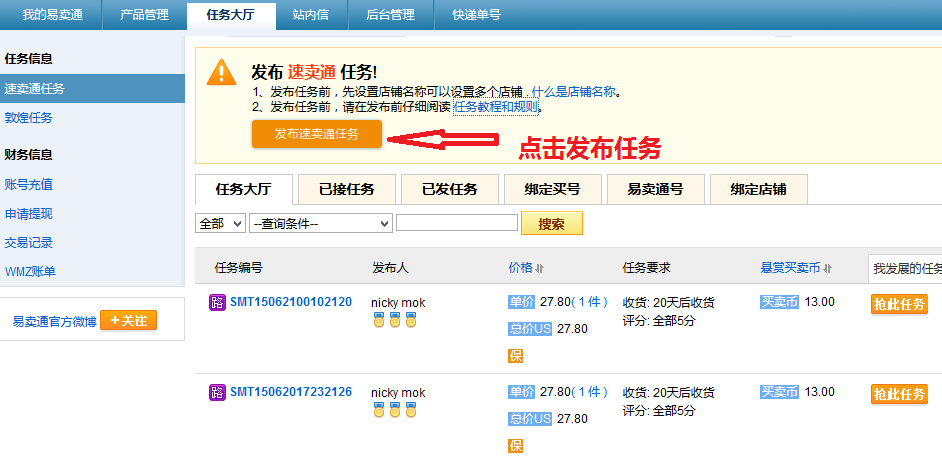Switch to the 已接任务 tab
The width and height of the screenshot is (942, 460).
pyautogui.click(x=346, y=189)
